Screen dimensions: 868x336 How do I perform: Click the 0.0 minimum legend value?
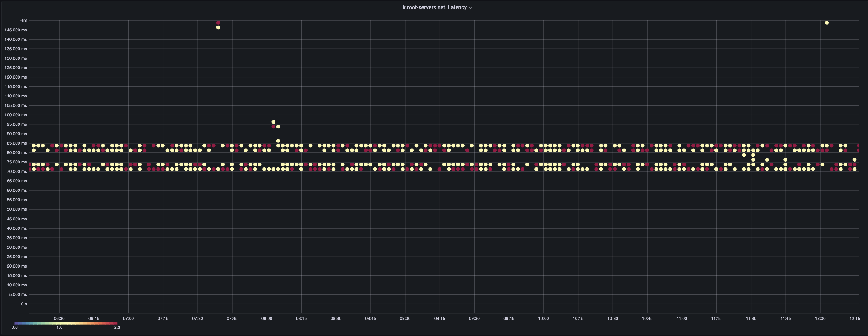pos(15,327)
